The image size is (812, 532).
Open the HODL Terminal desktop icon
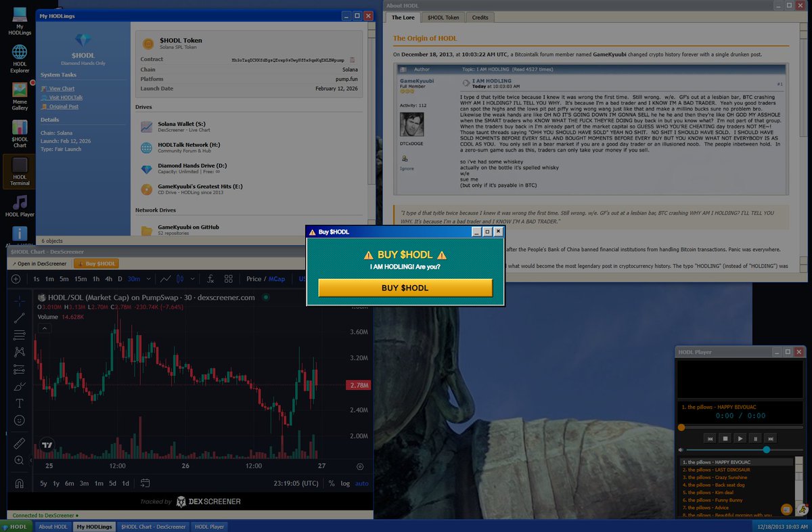(x=20, y=171)
